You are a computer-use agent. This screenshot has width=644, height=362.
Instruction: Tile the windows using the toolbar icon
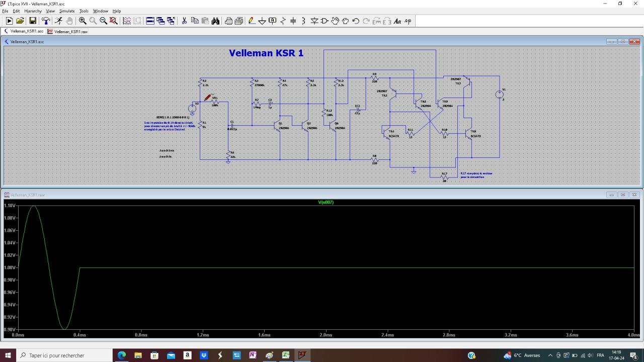150,21
